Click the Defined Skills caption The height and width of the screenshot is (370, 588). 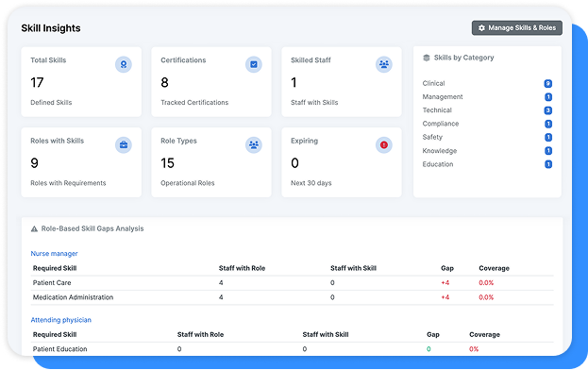pos(51,102)
